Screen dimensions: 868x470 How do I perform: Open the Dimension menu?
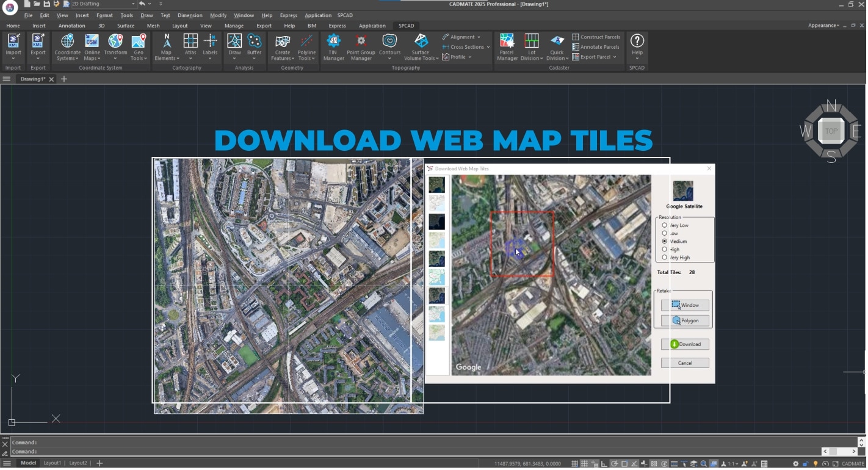point(190,15)
